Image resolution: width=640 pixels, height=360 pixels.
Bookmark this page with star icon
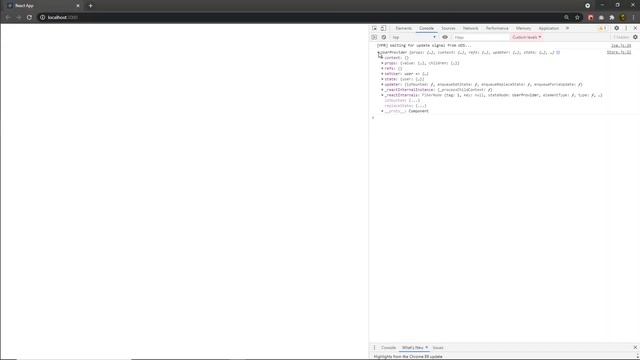click(x=577, y=17)
